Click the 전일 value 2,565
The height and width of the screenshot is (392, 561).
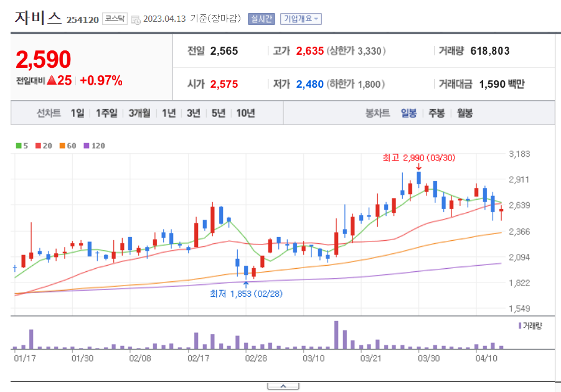pos(224,51)
